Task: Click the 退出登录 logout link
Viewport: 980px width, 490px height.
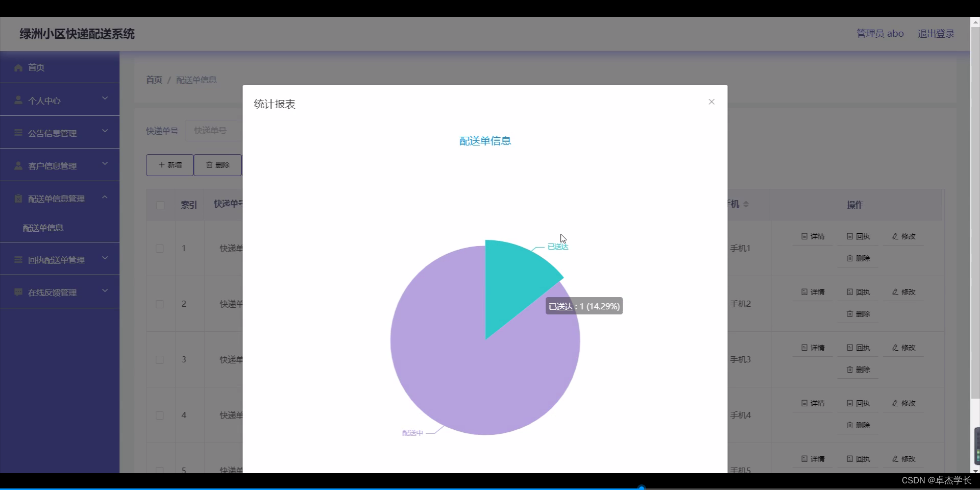Action: [x=936, y=34]
